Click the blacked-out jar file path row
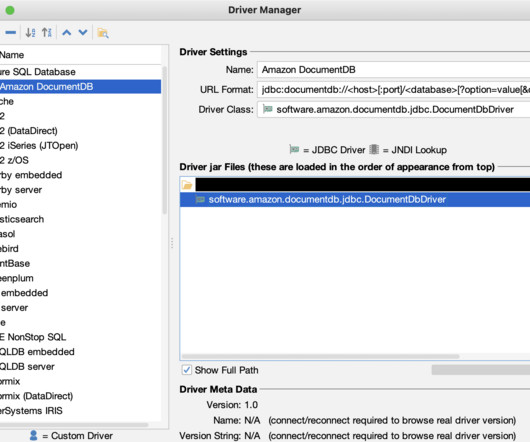 pos(363,185)
